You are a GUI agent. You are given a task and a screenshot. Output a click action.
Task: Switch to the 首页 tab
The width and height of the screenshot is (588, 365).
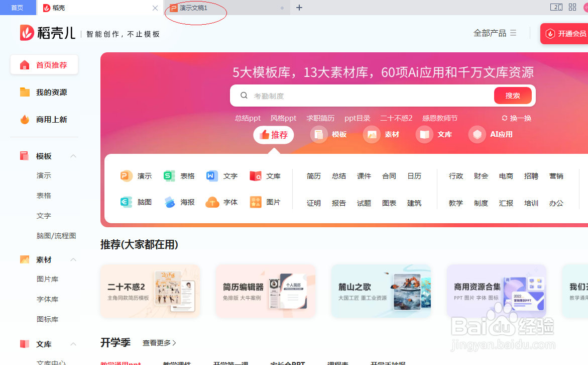click(18, 8)
